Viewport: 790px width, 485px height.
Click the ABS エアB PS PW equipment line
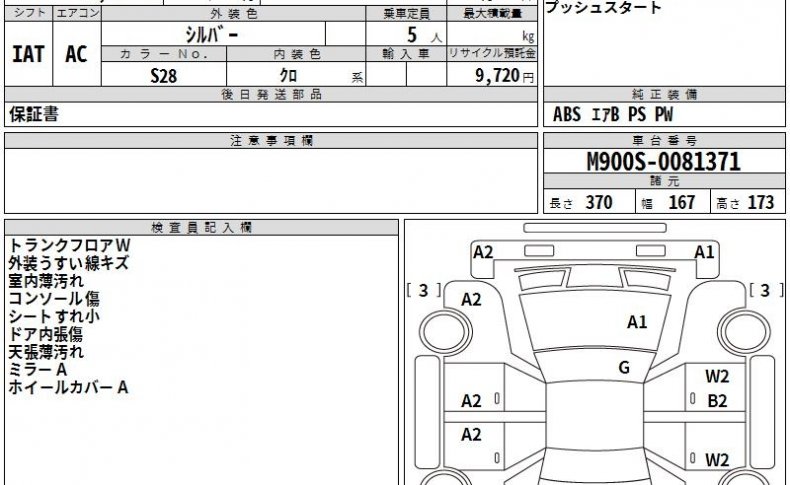pos(613,114)
